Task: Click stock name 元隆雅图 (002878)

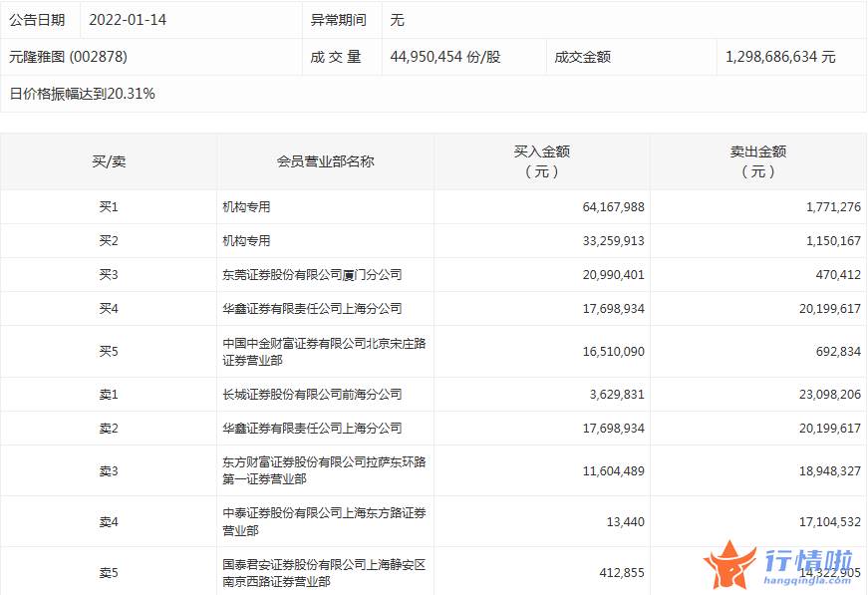Action: pyautogui.click(x=68, y=57)
